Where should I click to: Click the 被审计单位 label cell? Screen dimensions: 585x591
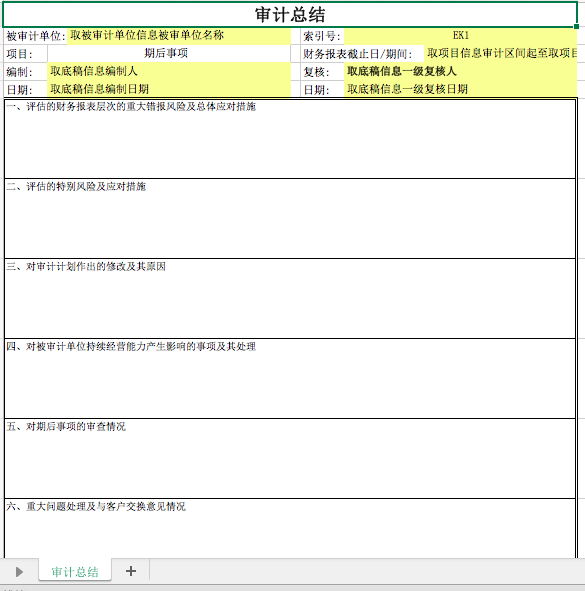pos(35,36)
